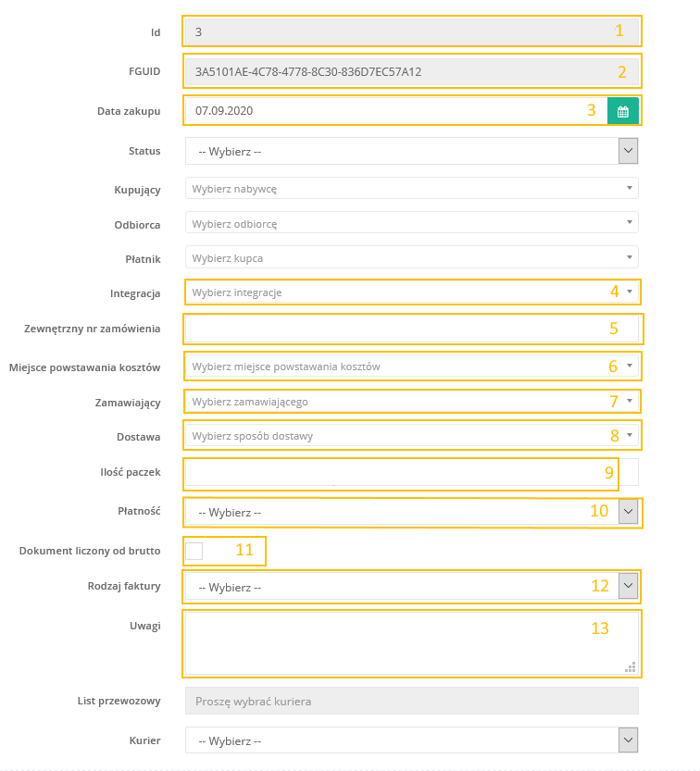The image size is (700, 771).
Task: Open the calendar date picker icon
Action: [623, 111]
